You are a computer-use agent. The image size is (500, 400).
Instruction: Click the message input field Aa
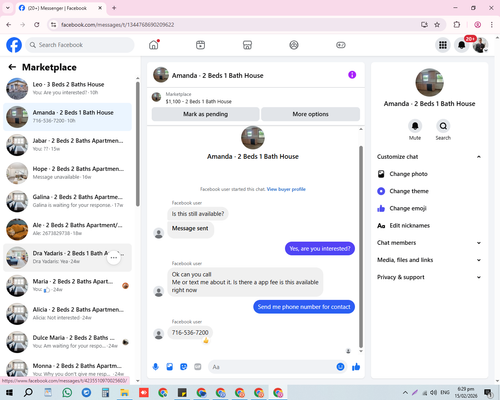point(272,367)
